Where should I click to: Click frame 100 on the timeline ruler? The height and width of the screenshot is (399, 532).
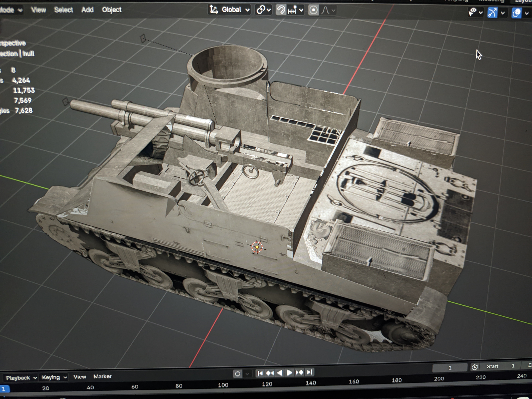223,385
